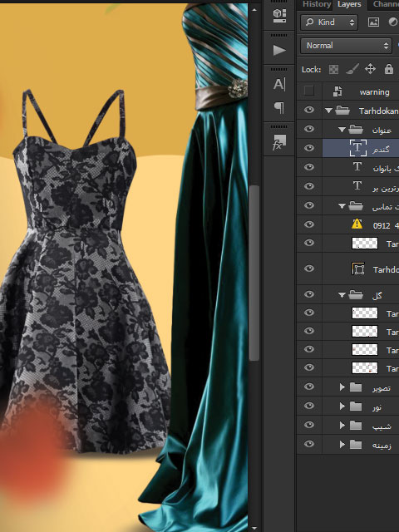Hide the گندم text layer
Image resolution: width=399 pixels, height=532 pixels.
coord(308,148)
